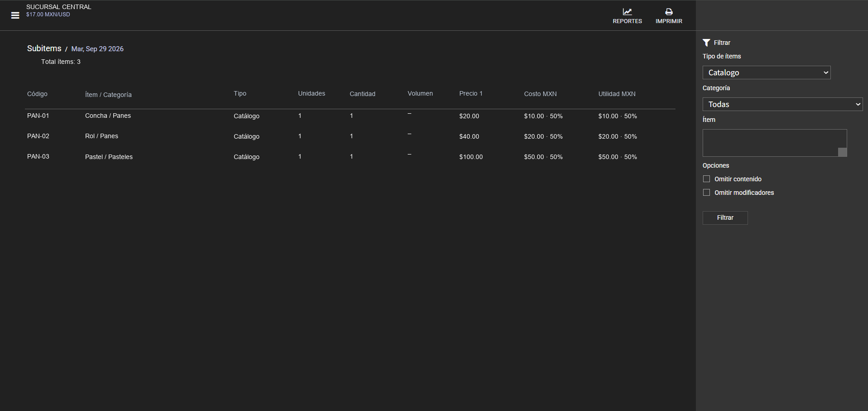
Task: Click the Volumen column header
Action: pos(420,93)
